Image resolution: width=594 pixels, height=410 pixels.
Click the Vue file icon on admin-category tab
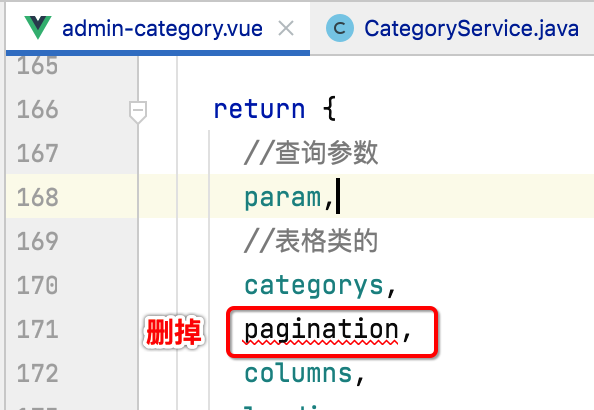pyautogui.click(x=38, y=28)
